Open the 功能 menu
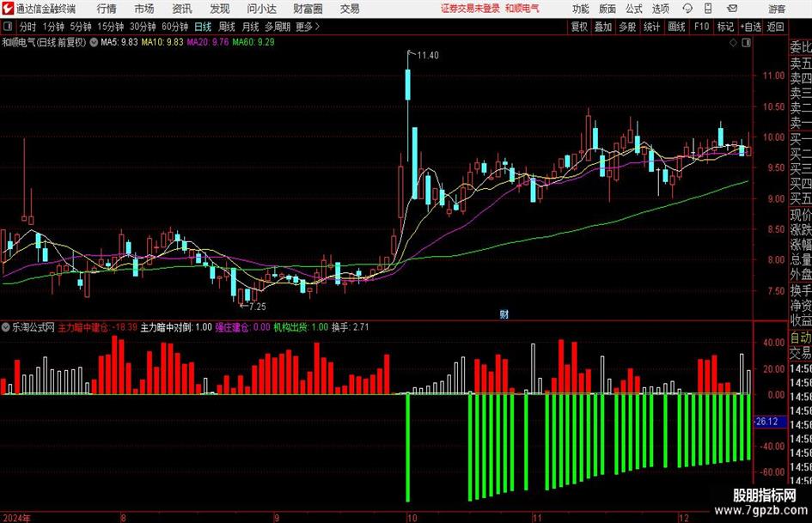Image resolution: width=812 pixels, height=523 pixels. [x=581, y=9]
